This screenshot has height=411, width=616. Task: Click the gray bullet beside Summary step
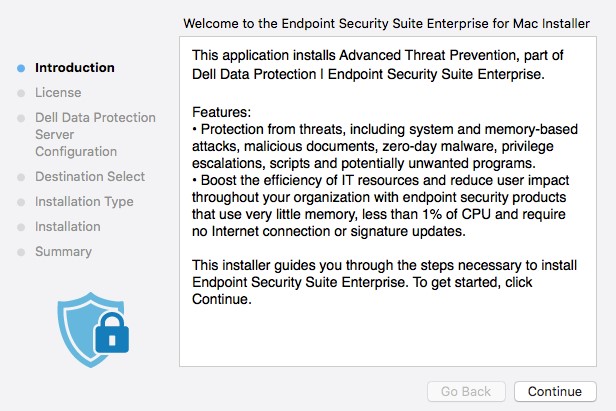[21, 252]
